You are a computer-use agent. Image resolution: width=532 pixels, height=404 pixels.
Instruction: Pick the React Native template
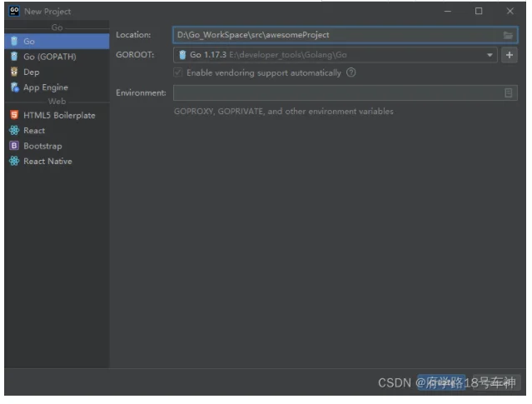click(57, 162)
